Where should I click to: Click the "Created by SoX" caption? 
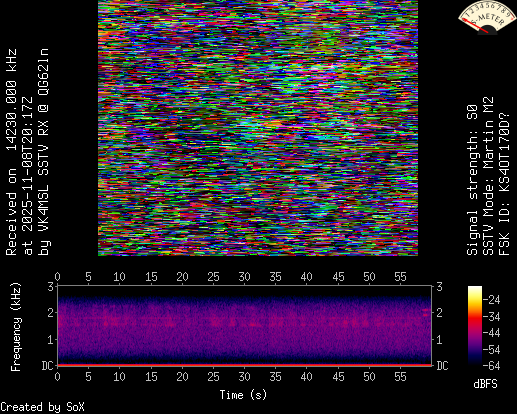42,407
